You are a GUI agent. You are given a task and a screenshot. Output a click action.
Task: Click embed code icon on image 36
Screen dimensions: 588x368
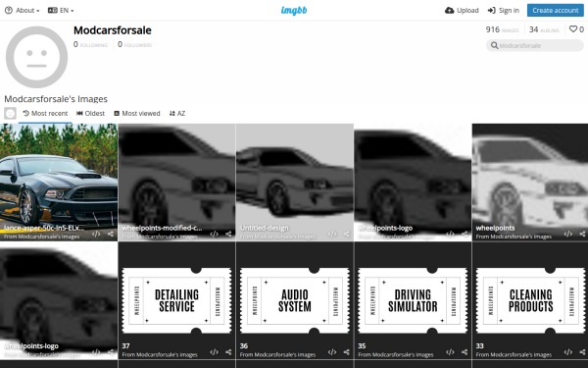pyautogui.click(x=332, y=352)
